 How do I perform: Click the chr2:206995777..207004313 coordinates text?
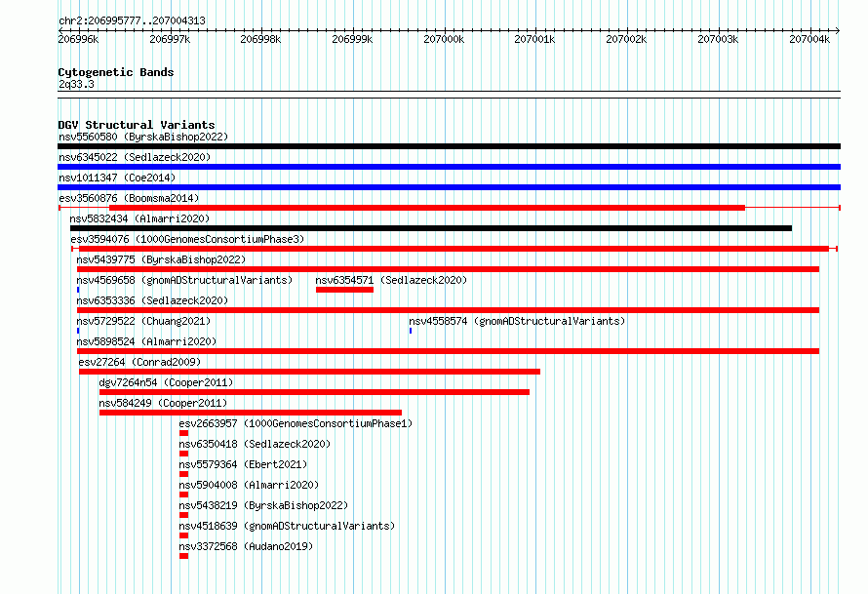tap(132, 20)
